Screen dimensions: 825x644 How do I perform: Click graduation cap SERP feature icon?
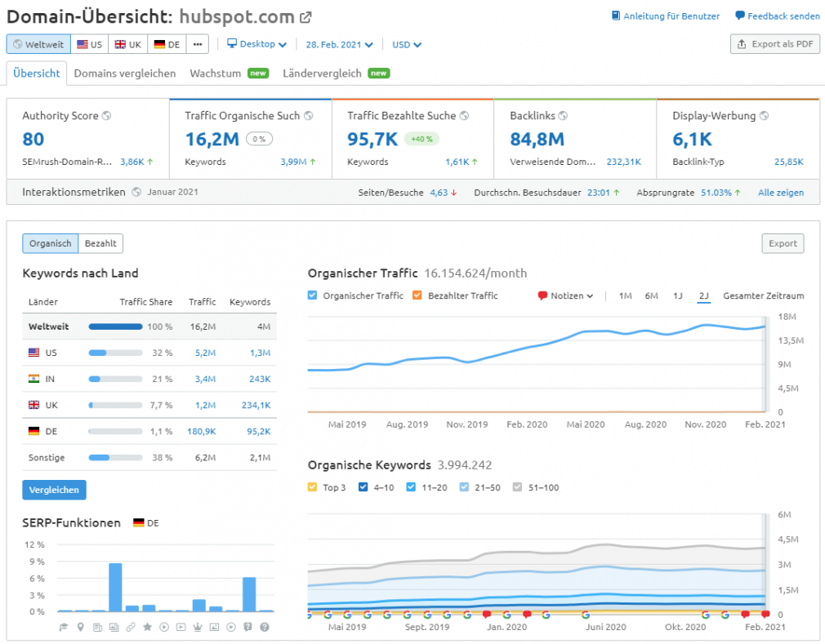[64, 627]
